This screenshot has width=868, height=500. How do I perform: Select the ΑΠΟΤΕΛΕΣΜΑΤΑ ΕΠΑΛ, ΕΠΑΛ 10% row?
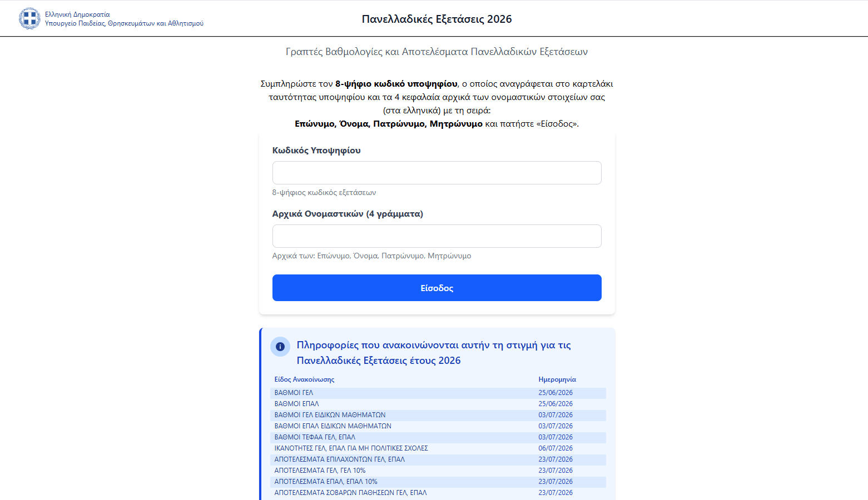438,482
